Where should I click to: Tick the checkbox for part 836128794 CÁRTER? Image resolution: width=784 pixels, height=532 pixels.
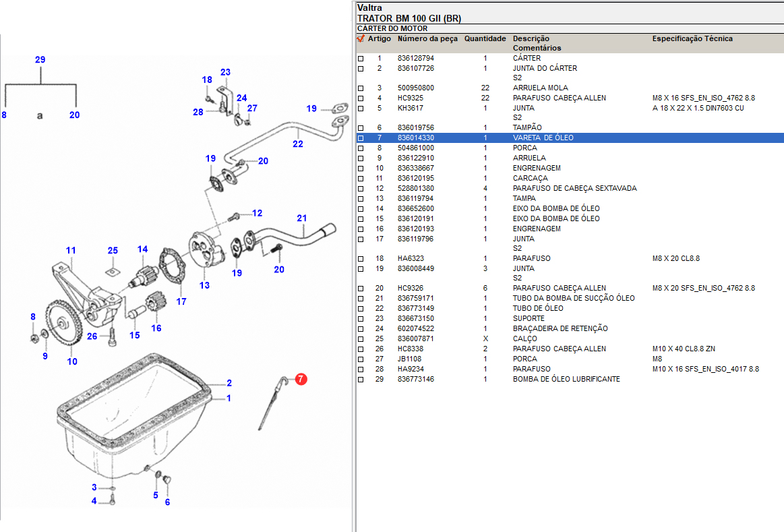361,59
